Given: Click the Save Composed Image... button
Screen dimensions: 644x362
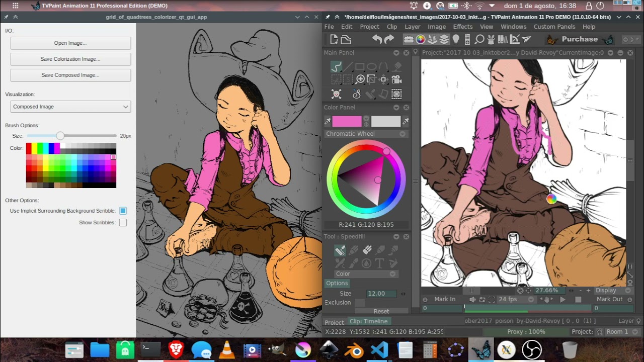Looking at the screenshot, I should click(x=70, y=75).
